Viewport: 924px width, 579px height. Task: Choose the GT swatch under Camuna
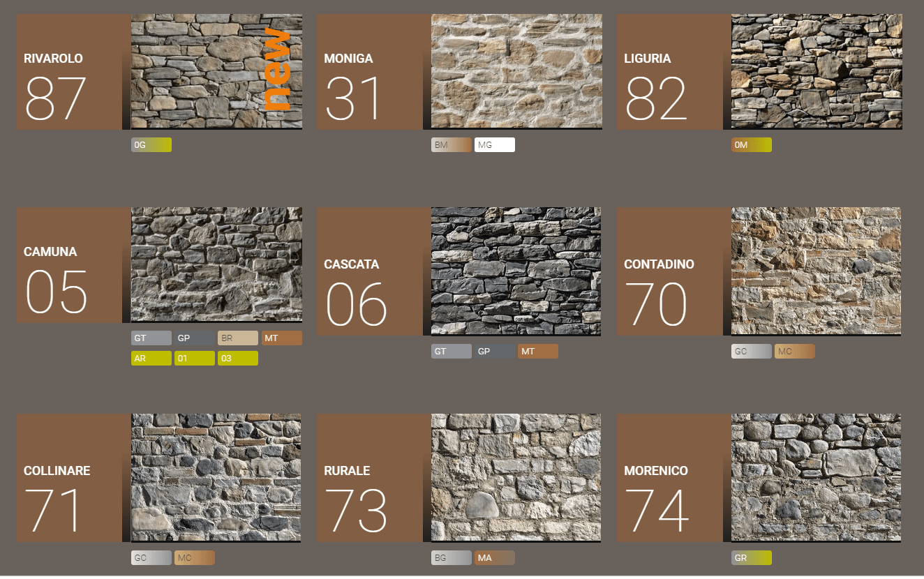[151, 338]
